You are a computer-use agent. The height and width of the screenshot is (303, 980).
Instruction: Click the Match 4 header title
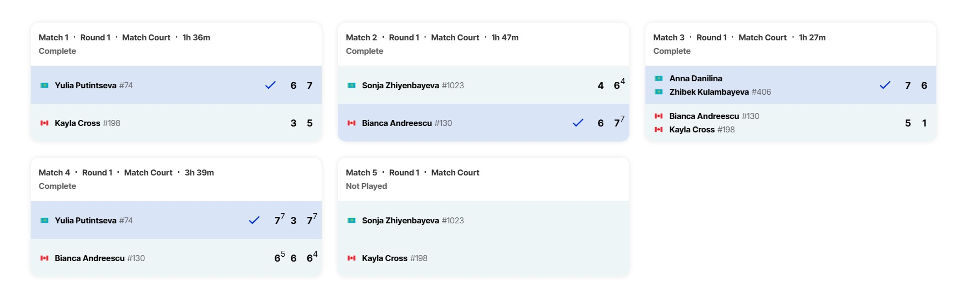pyautogui.click(x=54, y=173)
